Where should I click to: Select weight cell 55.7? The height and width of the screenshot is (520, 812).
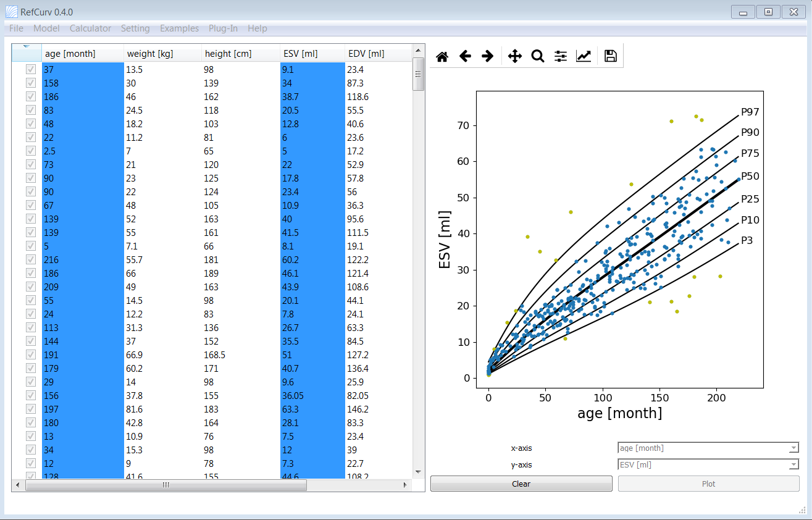tap(163, 260)
